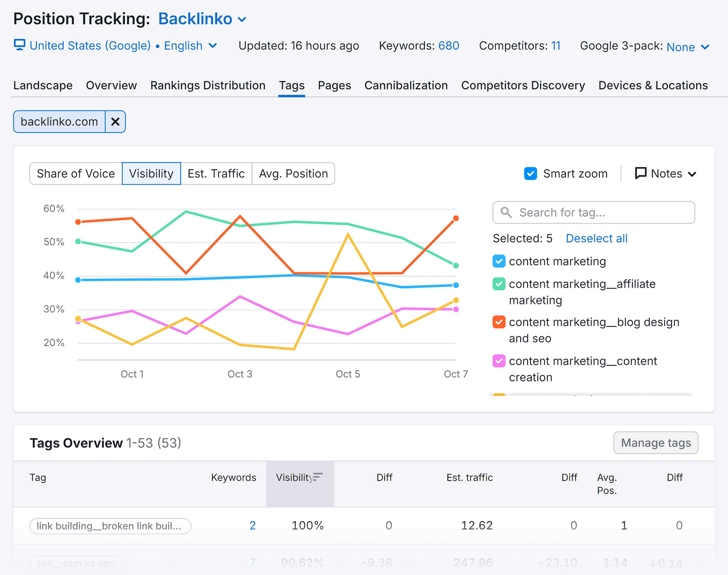Click the Manage tags button

point(655,443)
